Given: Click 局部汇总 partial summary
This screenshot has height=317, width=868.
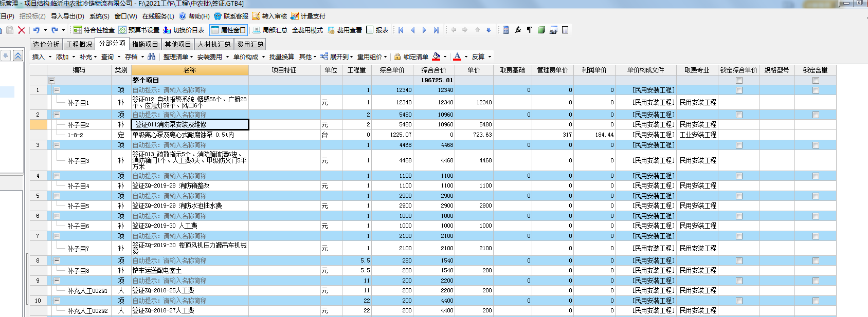Looking at the screenshot, I should click(270, 30).
